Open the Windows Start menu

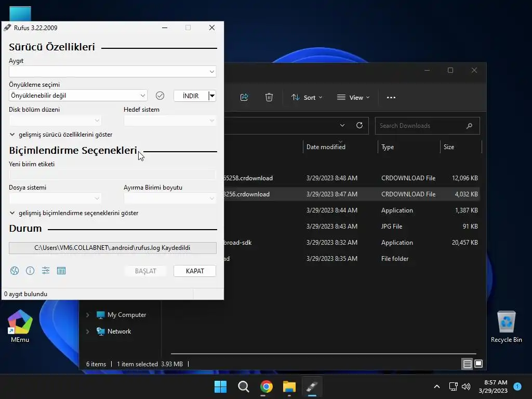pyautogui.click(x=220, y=387)
